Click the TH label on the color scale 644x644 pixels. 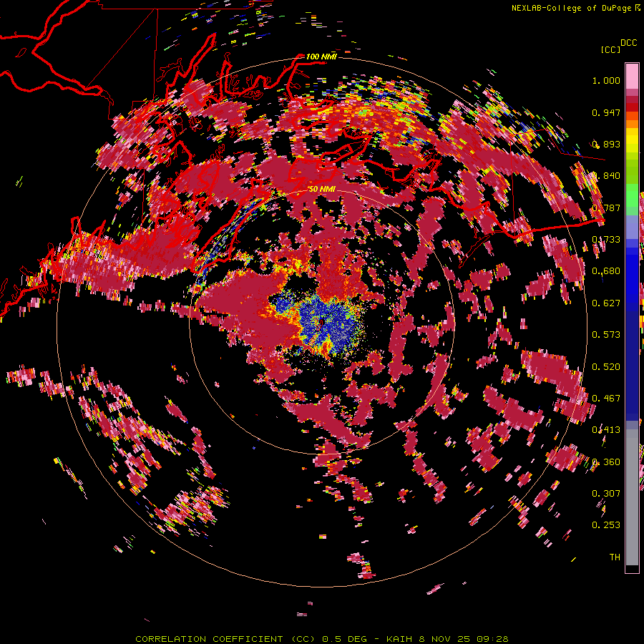[615, 557]
